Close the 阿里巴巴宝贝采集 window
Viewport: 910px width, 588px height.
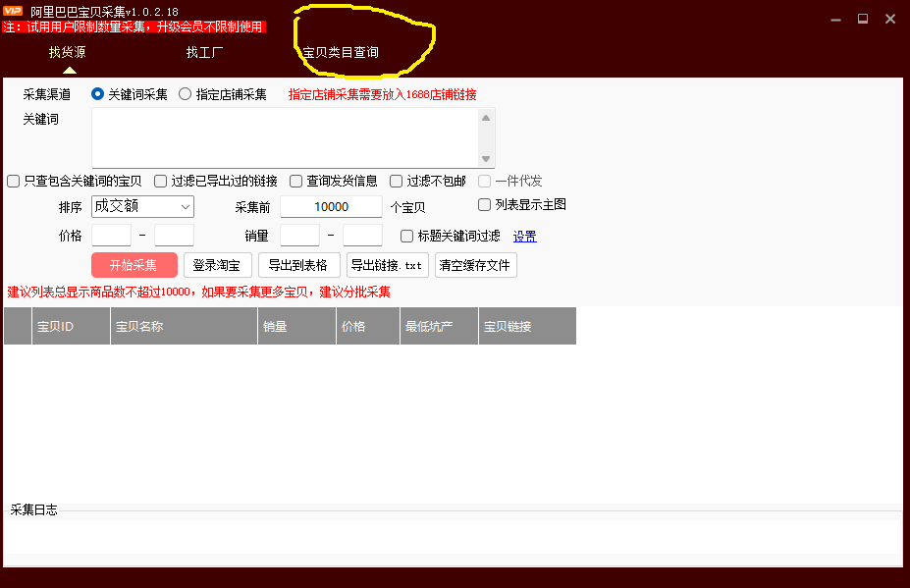click(890, 20)
